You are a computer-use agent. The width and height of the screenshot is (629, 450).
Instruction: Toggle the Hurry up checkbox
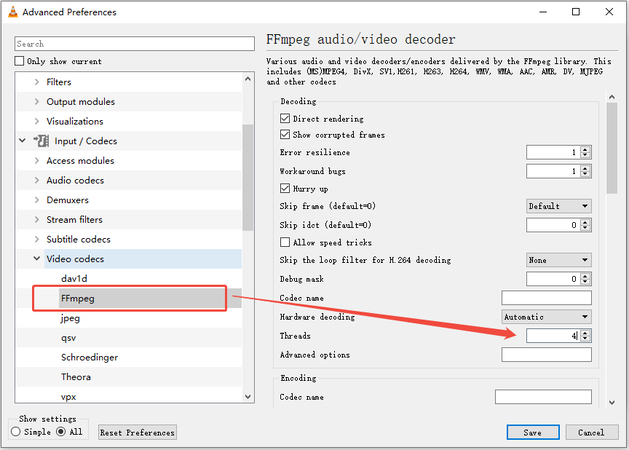(285, 188)
